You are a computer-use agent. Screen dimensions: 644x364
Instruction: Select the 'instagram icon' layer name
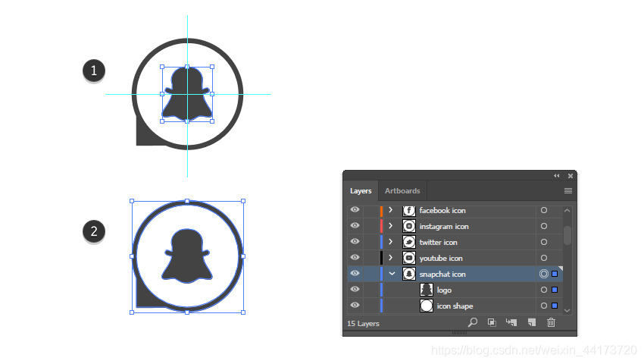(x=444, y=227)
